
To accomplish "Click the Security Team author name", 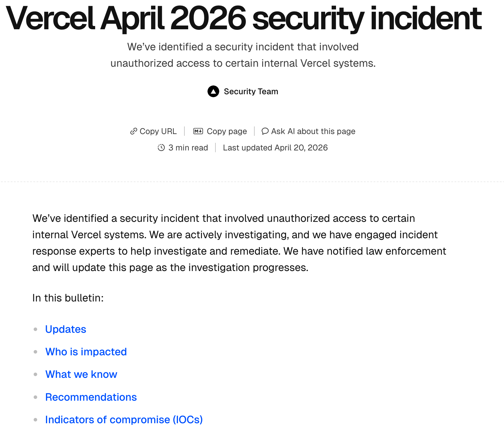I will [251, 92].
